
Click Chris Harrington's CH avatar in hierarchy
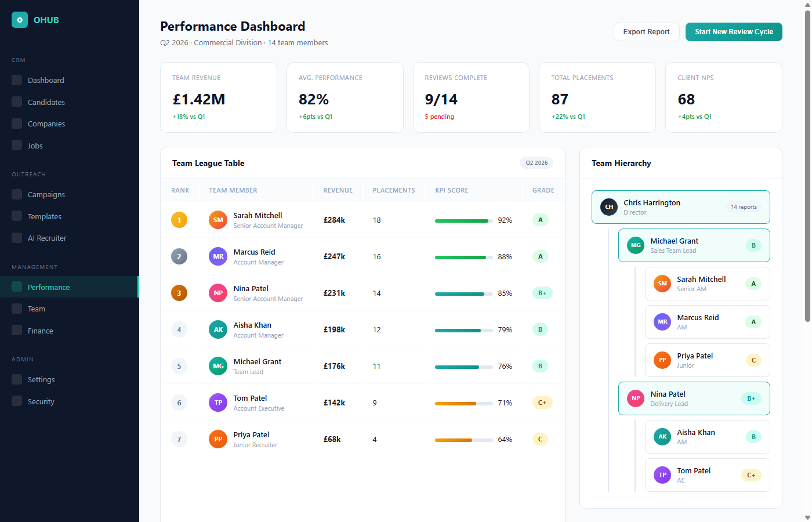tap(609, 207)
